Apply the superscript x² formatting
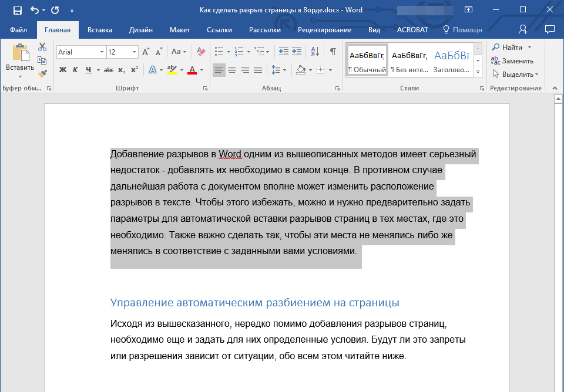 click(135, 70)
